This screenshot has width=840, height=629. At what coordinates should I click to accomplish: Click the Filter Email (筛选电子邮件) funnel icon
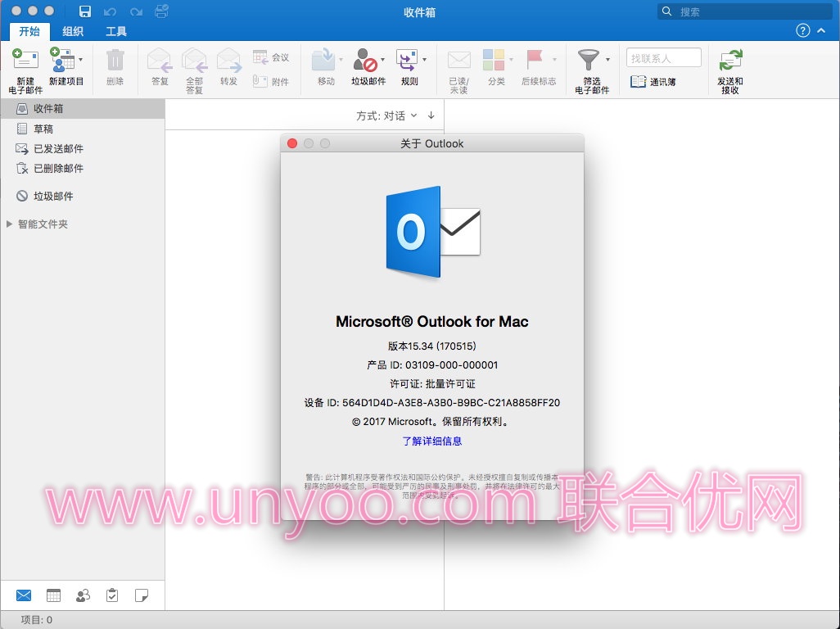point(588,60)
